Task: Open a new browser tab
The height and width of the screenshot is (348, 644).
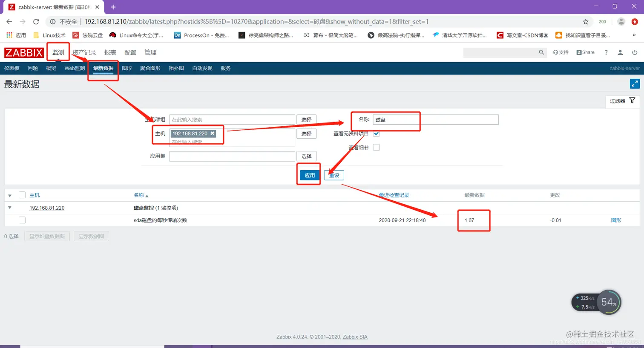Action: [113, 7]
